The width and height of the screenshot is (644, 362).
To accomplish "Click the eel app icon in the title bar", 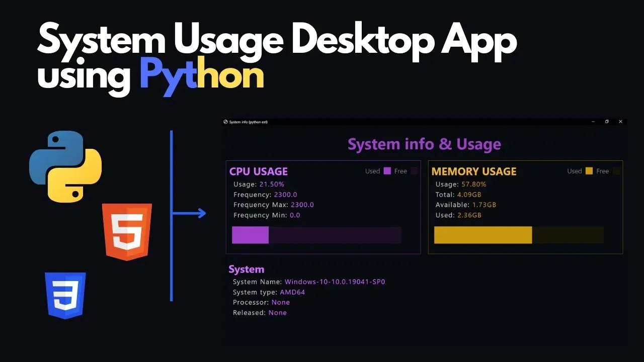I will point(225,121).
